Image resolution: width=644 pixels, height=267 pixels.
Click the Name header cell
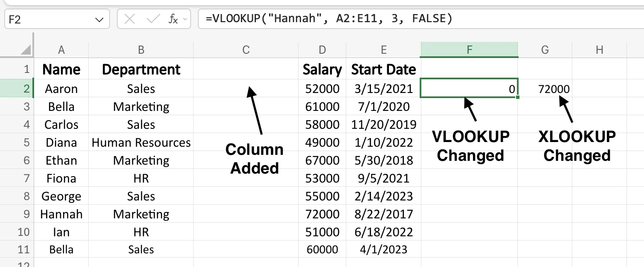pos(61,69)
